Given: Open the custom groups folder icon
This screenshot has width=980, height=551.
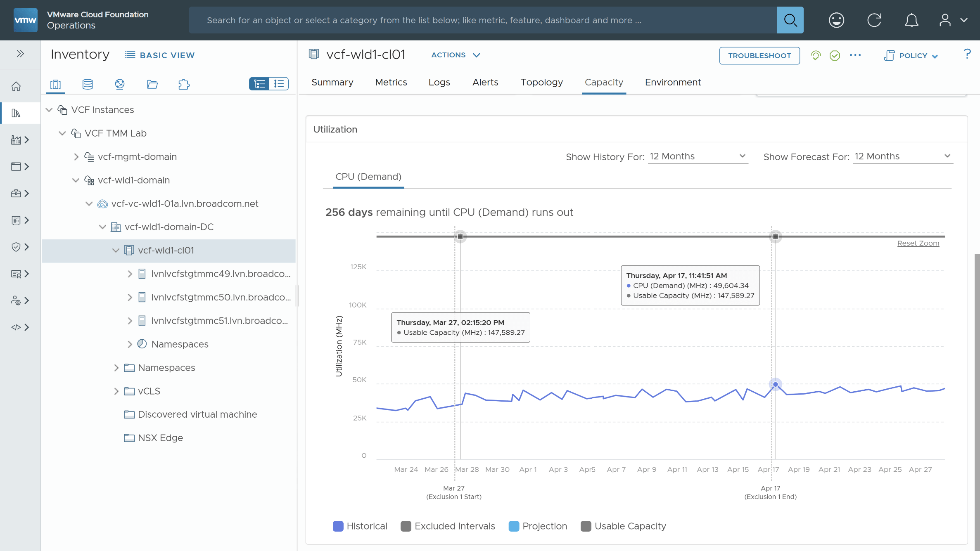Looking at the screenshot, I should tap(152, 84).
